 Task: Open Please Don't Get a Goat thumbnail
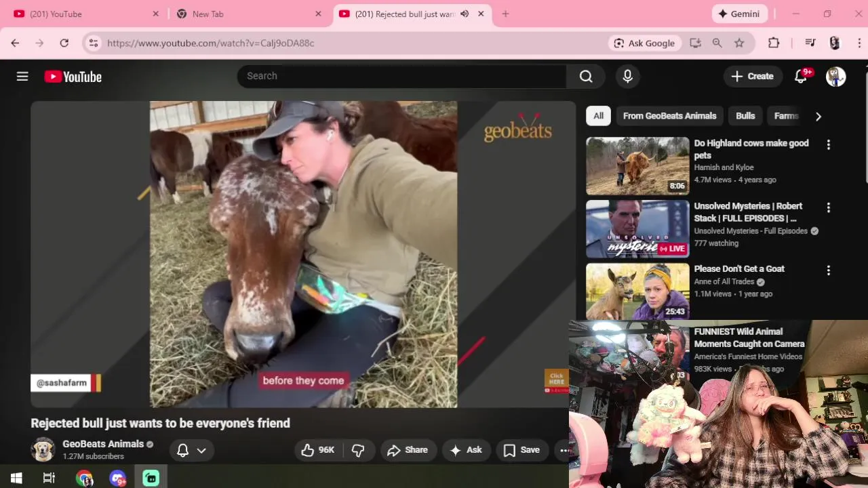tap(637, 291)
